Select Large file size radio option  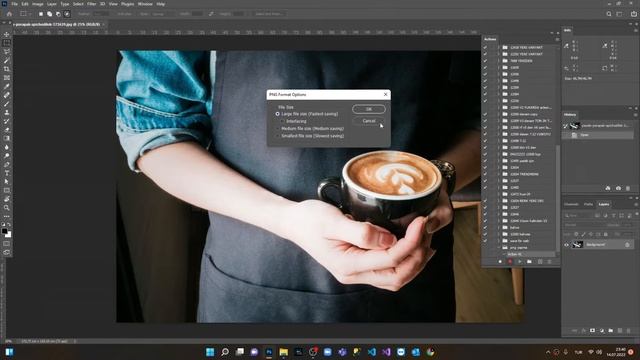(x=278, y=114)
